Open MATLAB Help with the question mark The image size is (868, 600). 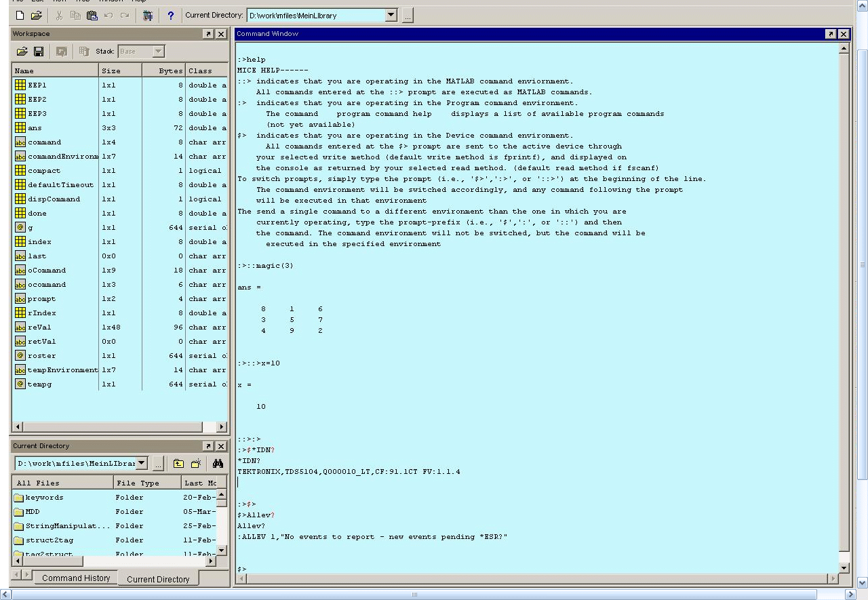pyautogui.click(x=170, y=15)
